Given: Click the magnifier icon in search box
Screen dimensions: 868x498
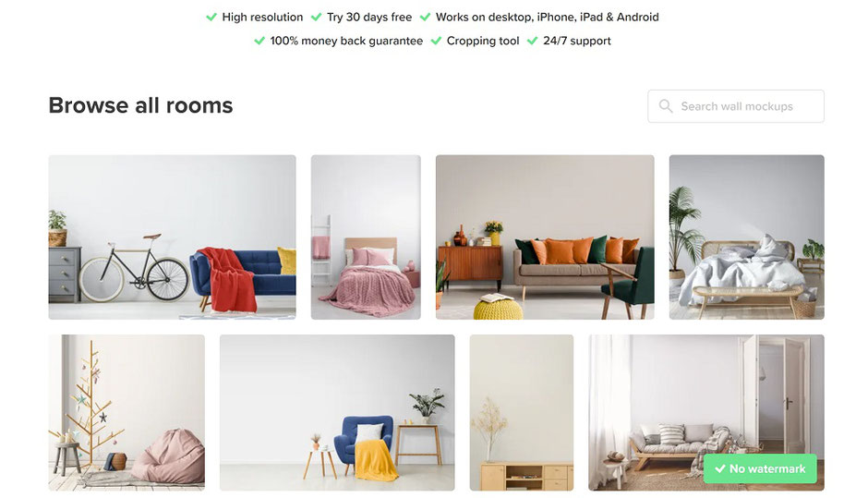Looking at the screenshot, I should point(666,106).
